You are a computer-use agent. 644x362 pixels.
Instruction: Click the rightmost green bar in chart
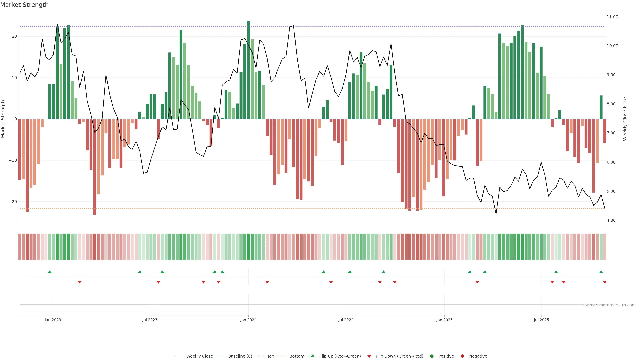[601, 107]
